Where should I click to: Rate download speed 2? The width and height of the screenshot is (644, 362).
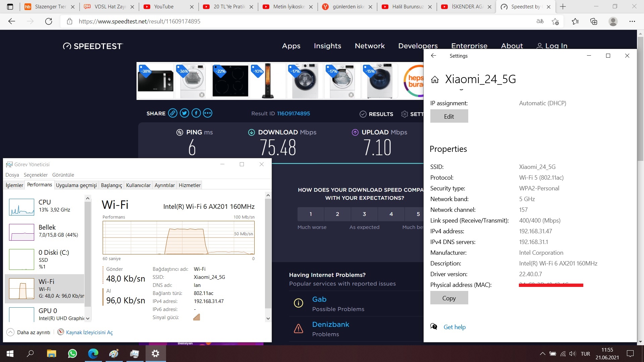[x=337, y=214]
